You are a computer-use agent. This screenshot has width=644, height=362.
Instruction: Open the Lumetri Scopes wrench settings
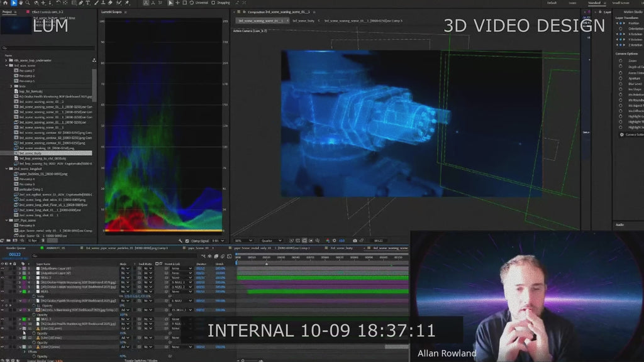tap(180, 241)
